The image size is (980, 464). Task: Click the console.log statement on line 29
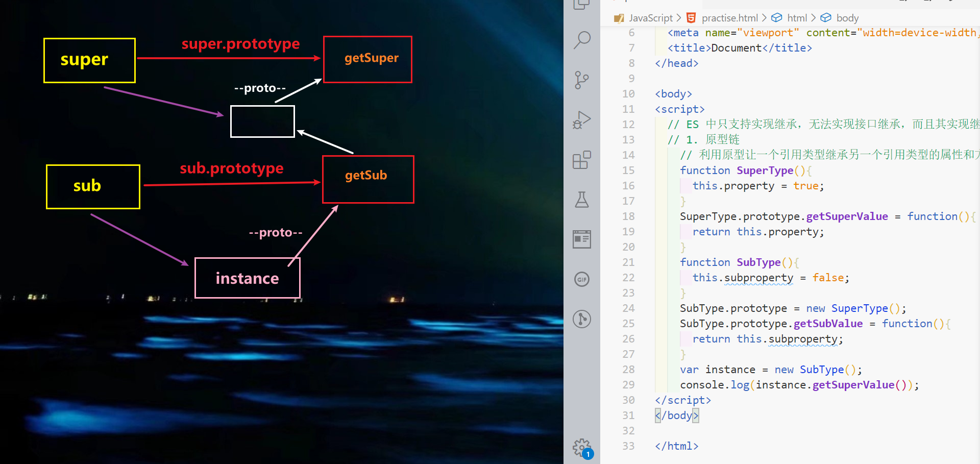click(x=799, y=385)
